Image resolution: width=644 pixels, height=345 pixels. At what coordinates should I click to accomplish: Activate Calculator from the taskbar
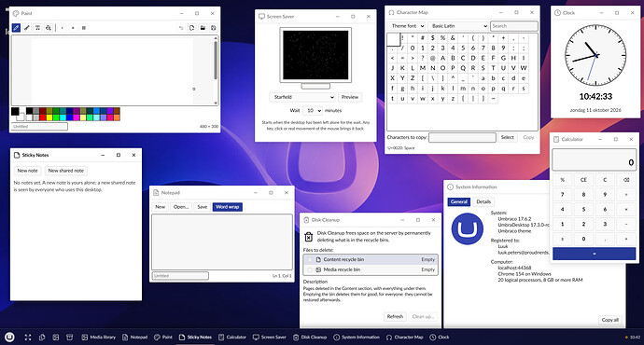coord(232,338)
